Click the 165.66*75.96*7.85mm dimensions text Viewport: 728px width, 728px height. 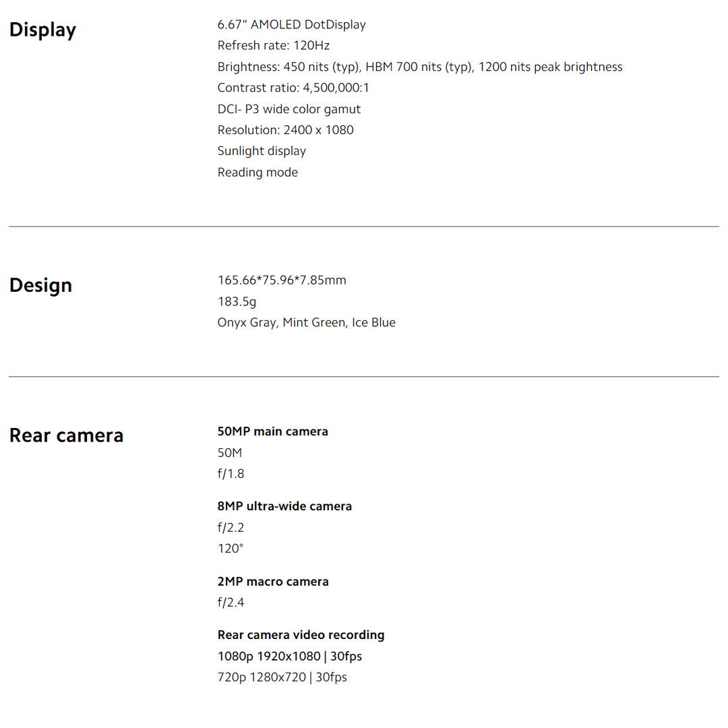282,280
